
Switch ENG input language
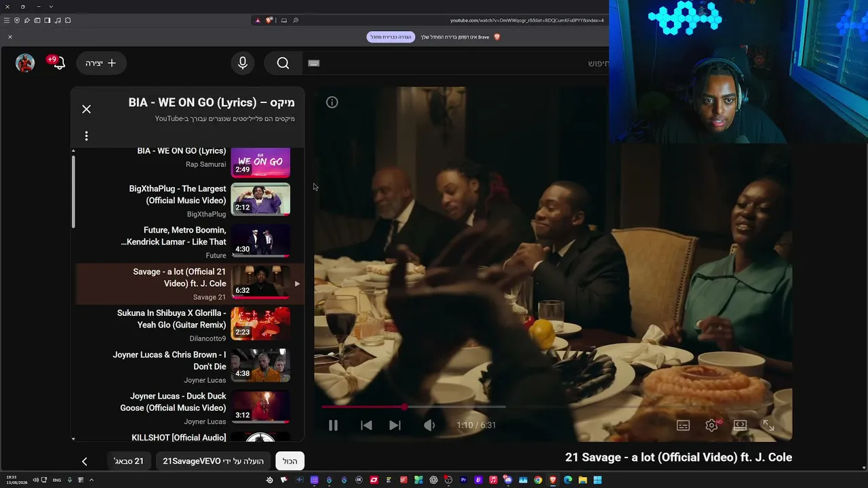click(x=57, y=480)
